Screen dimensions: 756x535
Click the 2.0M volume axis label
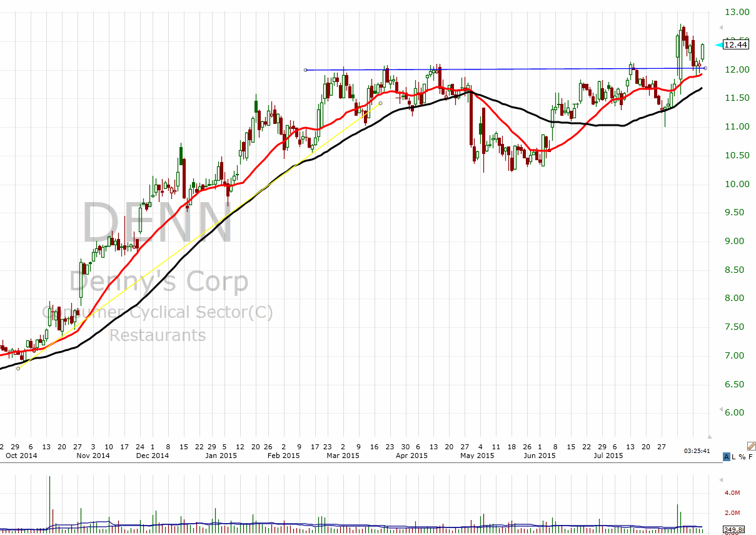[x=733, y=513]
